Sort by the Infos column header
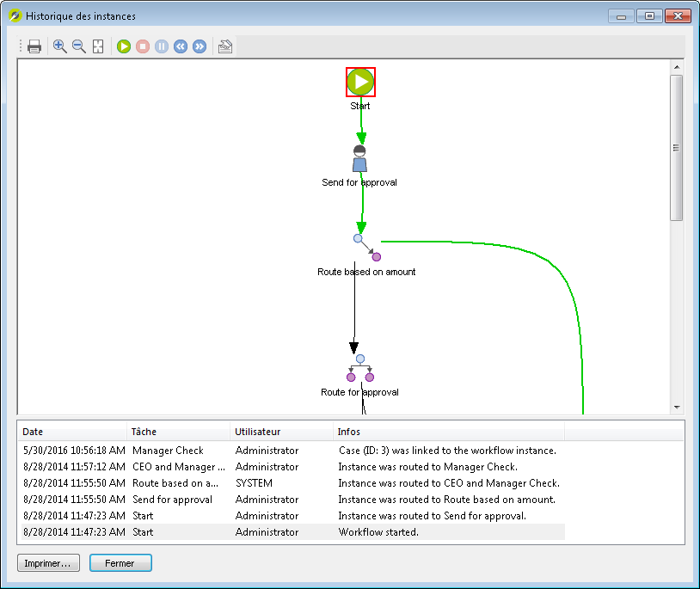 point(449,432)
